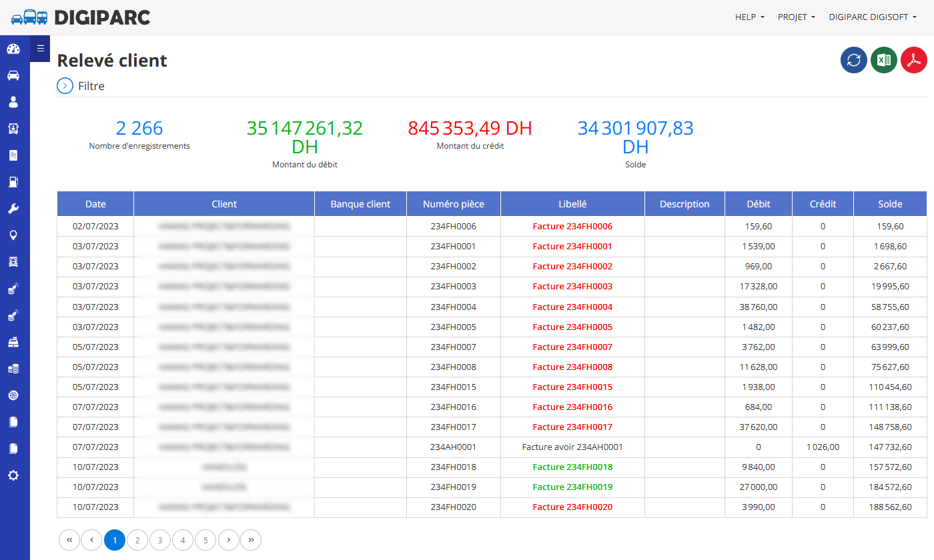The height and width of the screenshot is (560, 934).
Task: Open the vehicles car icon in sidebar
Action: point(13,75)
